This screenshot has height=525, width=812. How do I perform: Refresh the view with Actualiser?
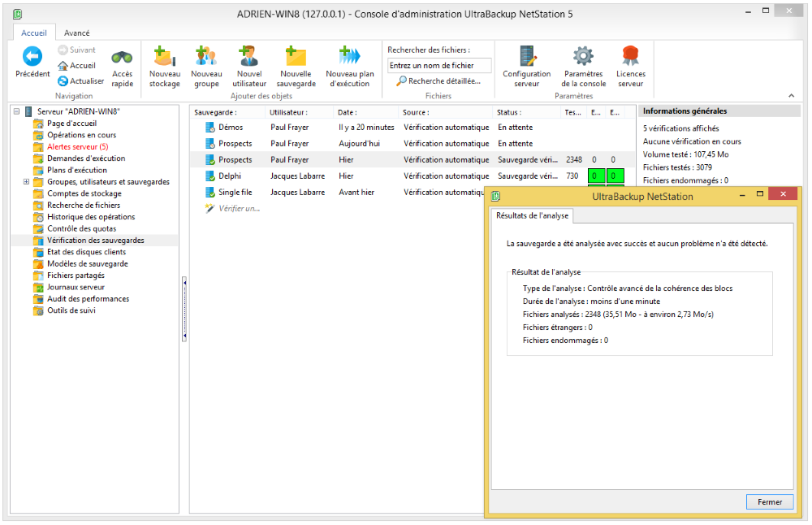click(x=80, y=80)
